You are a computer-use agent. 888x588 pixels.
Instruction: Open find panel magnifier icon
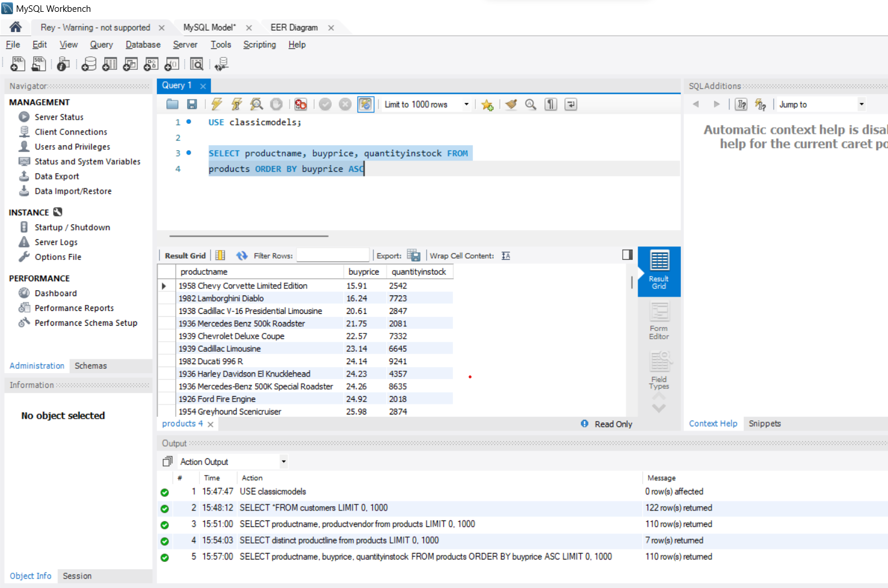531,104
